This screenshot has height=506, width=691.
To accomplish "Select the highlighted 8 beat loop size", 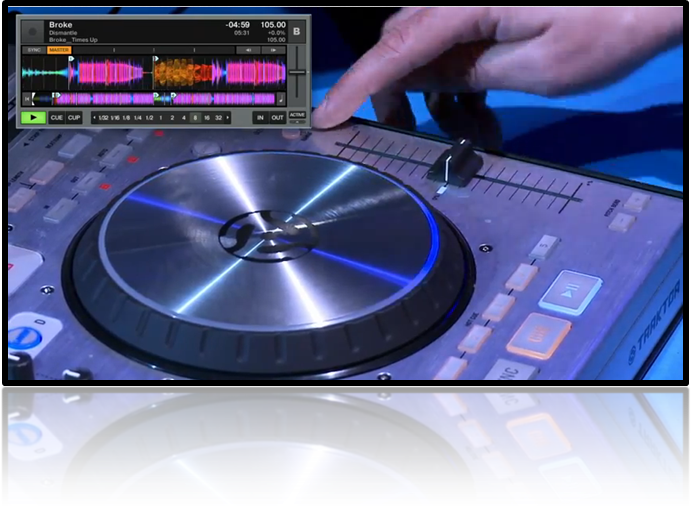I will (x=195, y=117).
